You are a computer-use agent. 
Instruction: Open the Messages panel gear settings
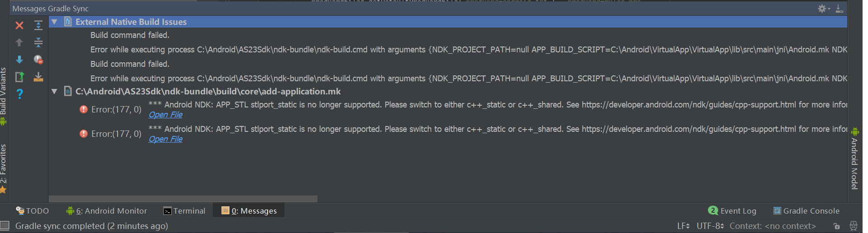(x=824, y=9)
